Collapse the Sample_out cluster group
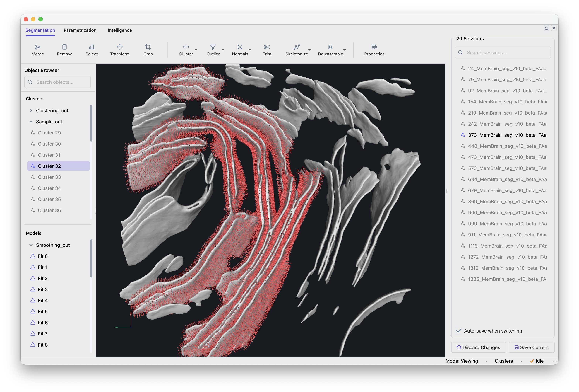Screen dimensions: 579x392 point(31,122)
